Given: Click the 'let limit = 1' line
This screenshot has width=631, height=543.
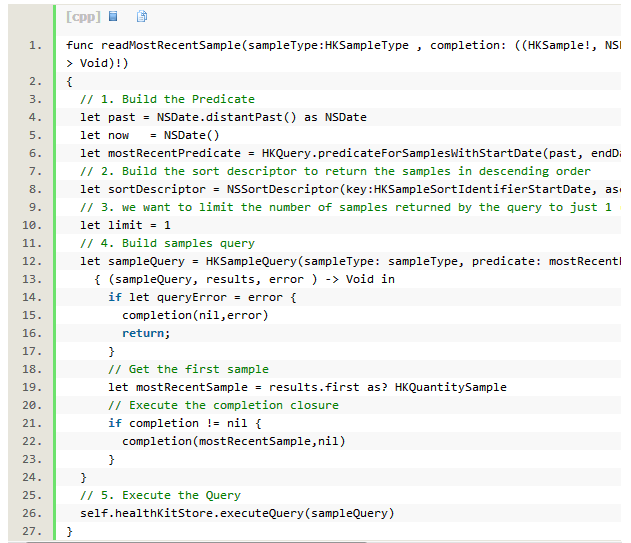Looking at the screenshot, I should click(x=128, y=225).
